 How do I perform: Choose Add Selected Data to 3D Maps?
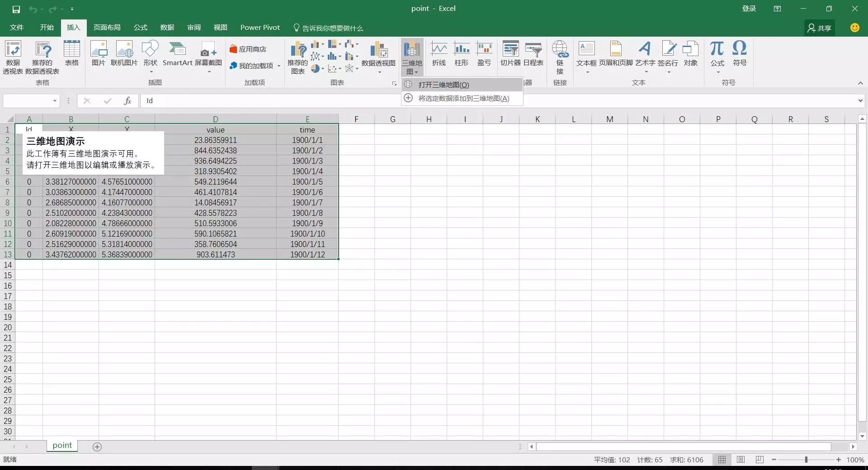462,98
